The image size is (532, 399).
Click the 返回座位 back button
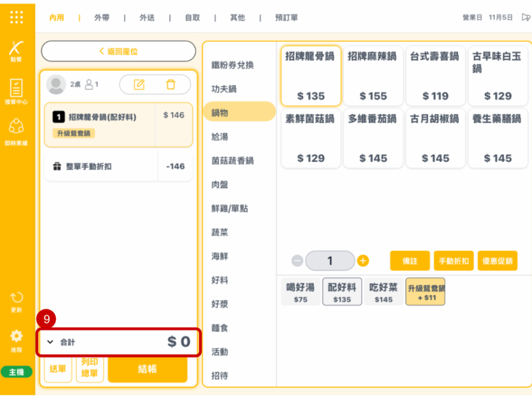(118, 51)
